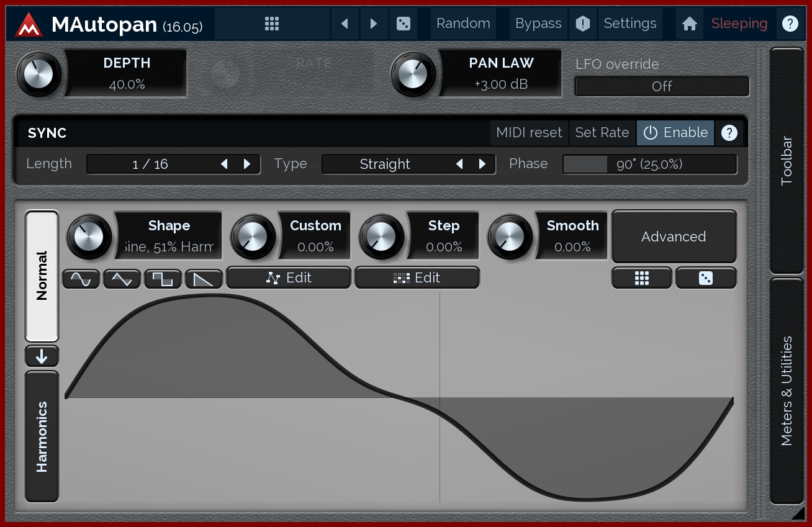The image size is (812, 527).
Task: Click the Step knob
Action: tap(381, 236)
